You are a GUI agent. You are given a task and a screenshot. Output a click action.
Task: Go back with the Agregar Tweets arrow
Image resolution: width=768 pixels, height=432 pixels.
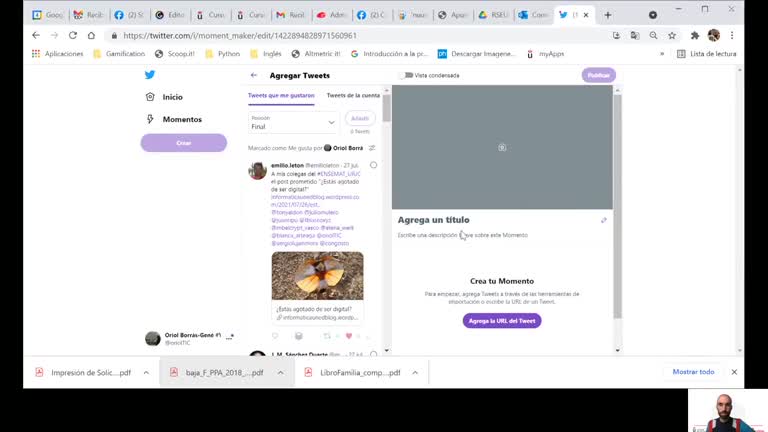tap(254, 75)
